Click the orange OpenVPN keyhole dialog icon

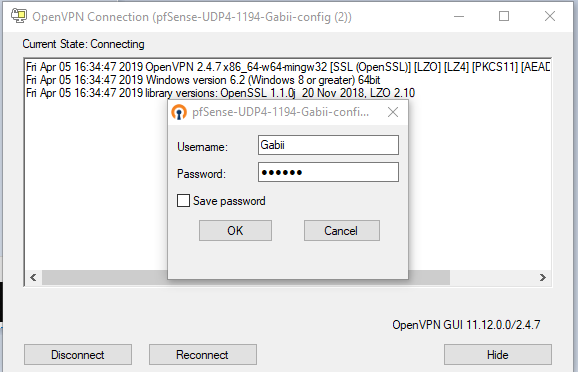(x=179, y=112)
